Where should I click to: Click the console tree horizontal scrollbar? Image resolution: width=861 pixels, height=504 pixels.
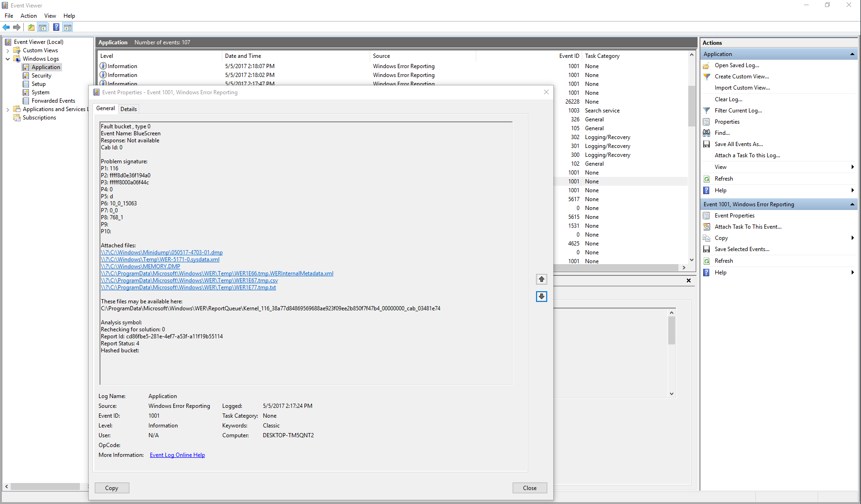[45, 486]
